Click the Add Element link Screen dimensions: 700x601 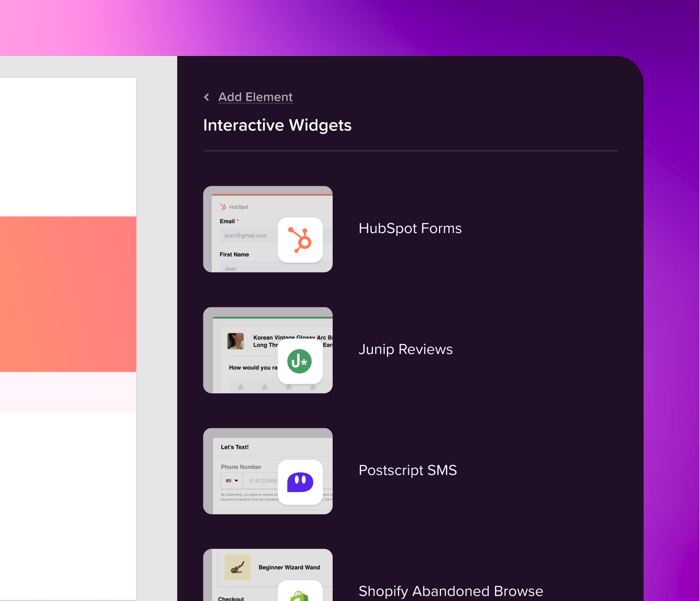pyautogui.click(x=255, y=97)
